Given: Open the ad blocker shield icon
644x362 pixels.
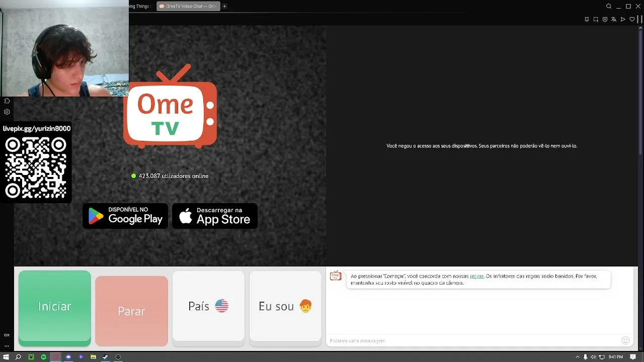Looking at the screenshot, I should 605,19.
